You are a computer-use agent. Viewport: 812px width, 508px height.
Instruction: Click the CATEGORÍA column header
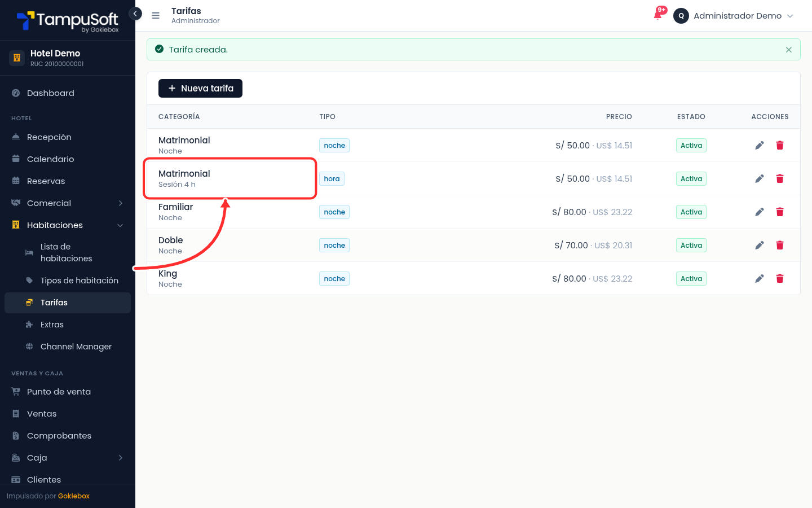coord(179,117)
